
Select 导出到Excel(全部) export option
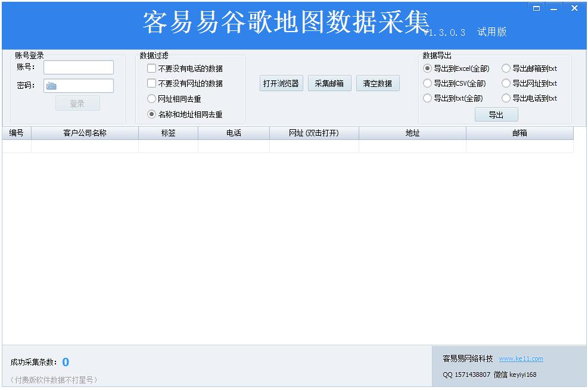(427, 68)
